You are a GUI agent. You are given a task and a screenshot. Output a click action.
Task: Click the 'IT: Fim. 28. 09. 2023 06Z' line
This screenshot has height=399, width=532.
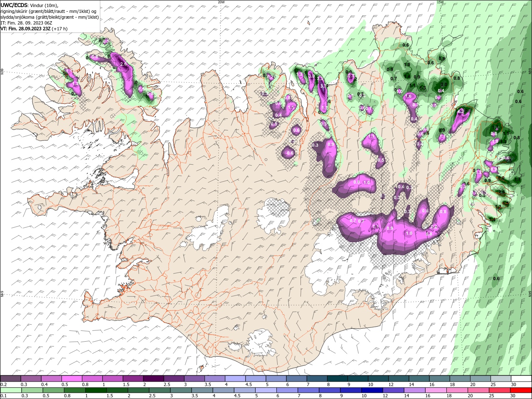27,23
